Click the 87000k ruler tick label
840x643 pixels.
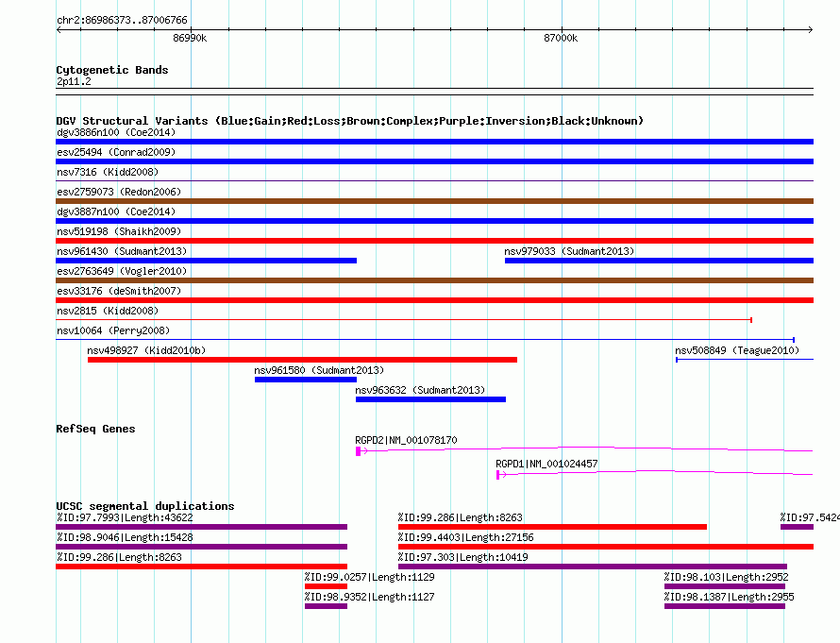[x=561, y=38]
